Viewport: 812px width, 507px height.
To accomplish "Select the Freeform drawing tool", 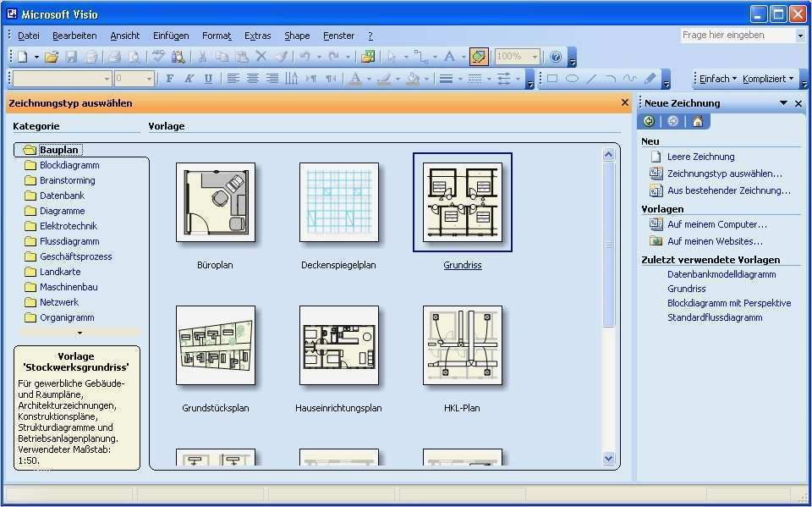I will [630, 79].
